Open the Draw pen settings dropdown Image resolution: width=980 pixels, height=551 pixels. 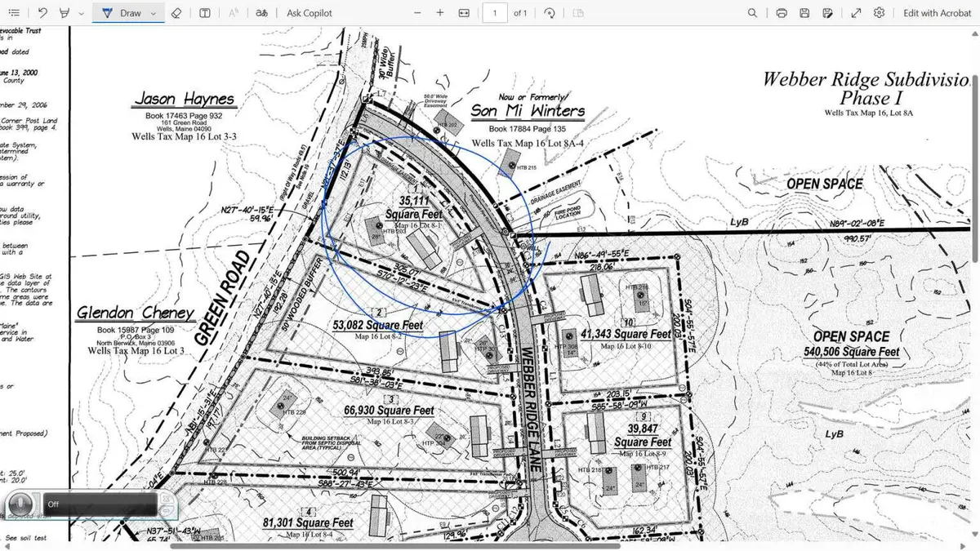(153, 13)
